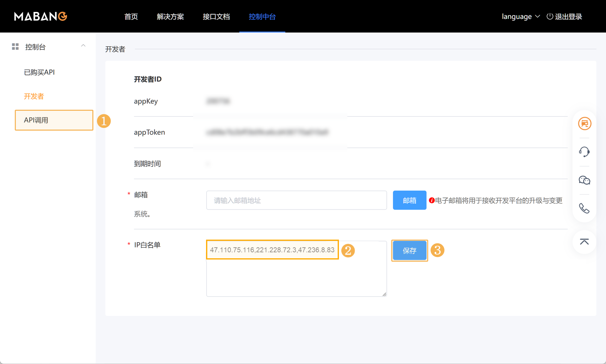Open the 接口文档 nav tab
This screenshot has width=606, height=364.
pyautogui.click(x=216, y=16)
